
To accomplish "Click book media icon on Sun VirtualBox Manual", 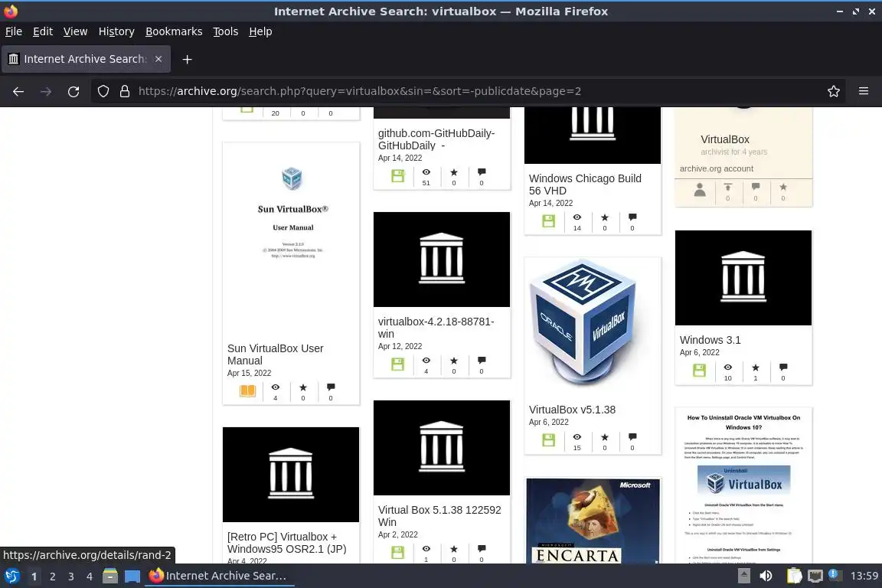I will tap(247, 391).
